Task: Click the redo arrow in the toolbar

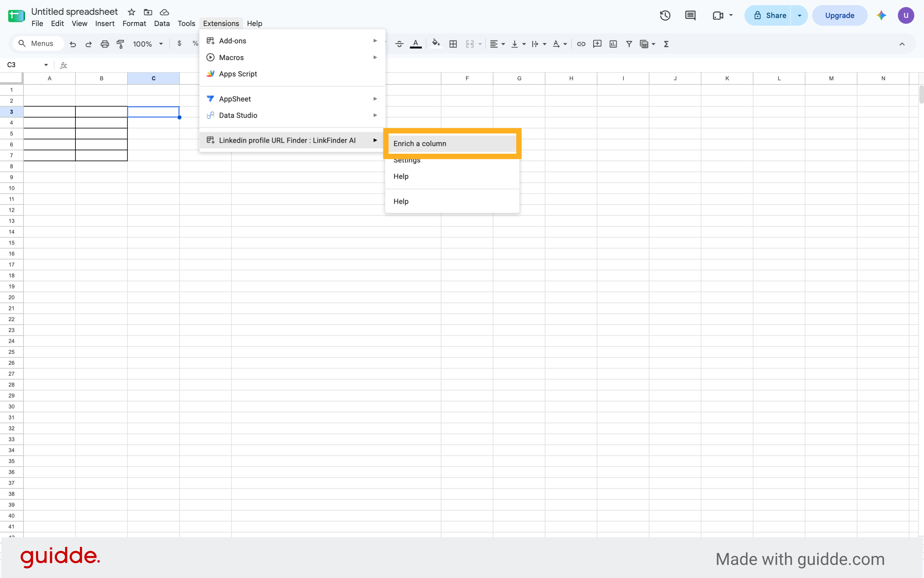Action: click(x=89, y=44)
